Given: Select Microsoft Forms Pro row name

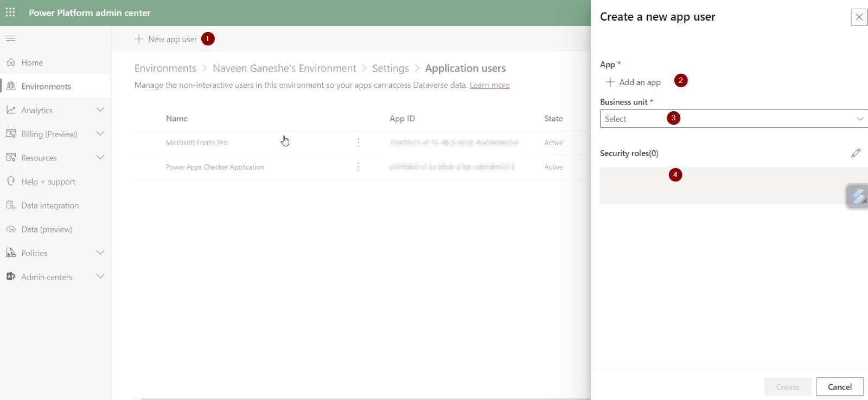Looking at the screenshot, I should (196, 143).
